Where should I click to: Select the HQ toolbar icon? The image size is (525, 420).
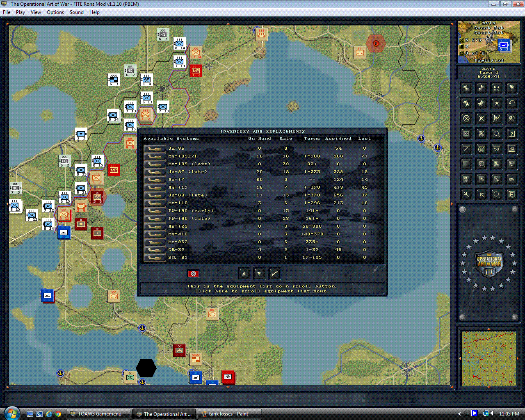tap(511, 149)
